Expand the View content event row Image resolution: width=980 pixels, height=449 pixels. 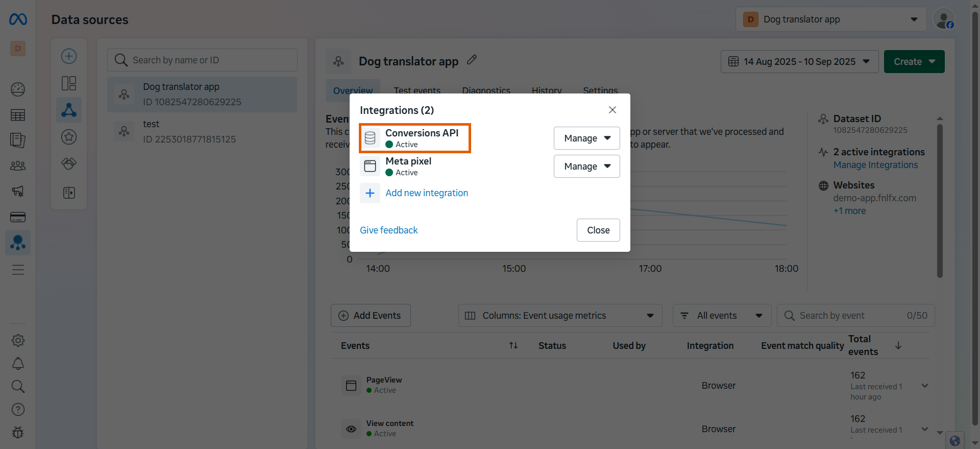(x=925, y=429)
